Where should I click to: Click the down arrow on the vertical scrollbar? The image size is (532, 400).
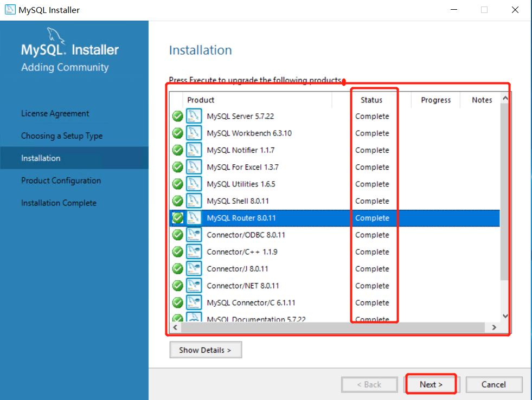(x=505, y=315)
